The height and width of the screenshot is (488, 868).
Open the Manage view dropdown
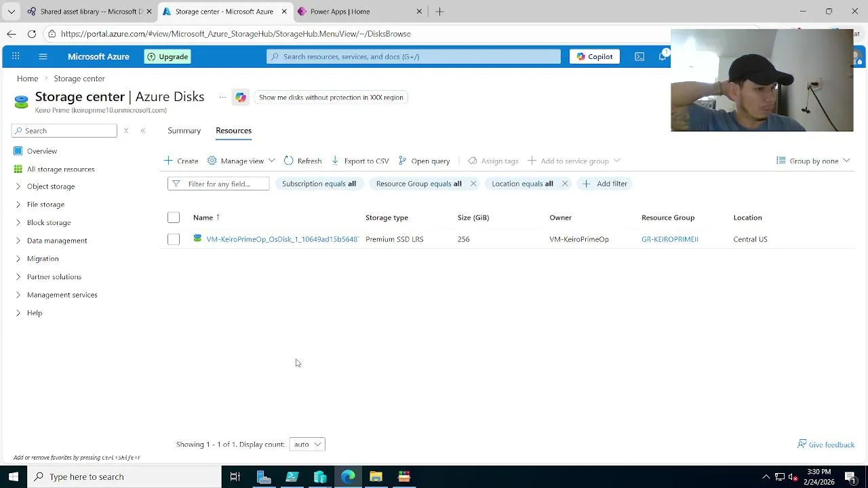241,161
